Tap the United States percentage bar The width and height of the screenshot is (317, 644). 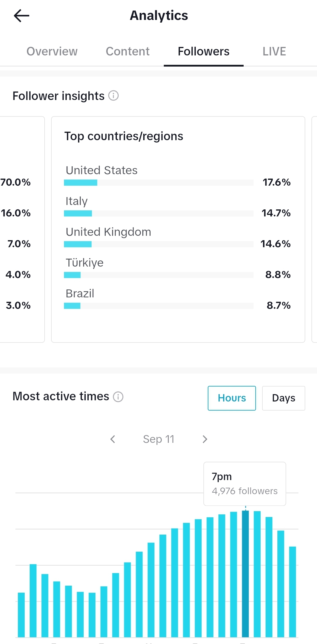coord(159,182)
